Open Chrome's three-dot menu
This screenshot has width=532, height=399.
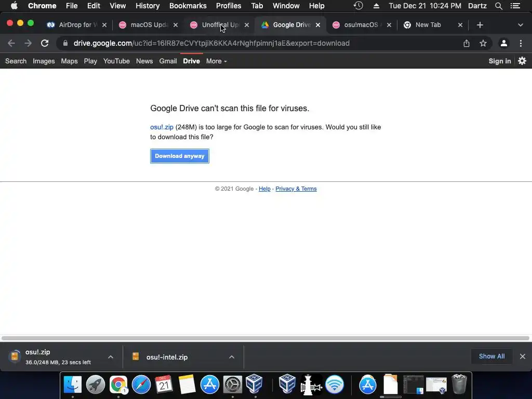click(521, 43)
